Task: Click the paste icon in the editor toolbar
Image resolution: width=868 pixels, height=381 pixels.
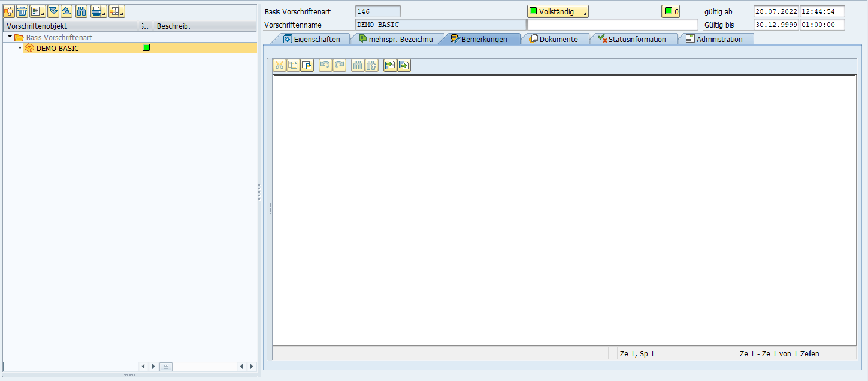Action: 307,65
